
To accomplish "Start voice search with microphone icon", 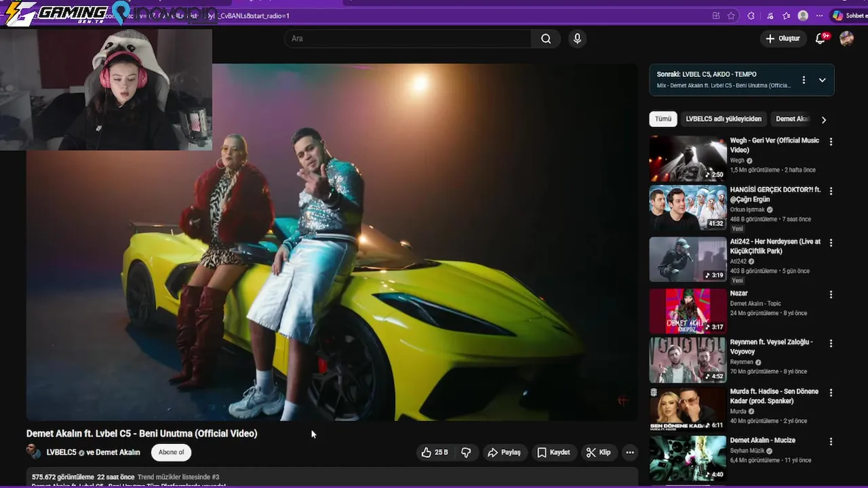I will tap(577, 39).
